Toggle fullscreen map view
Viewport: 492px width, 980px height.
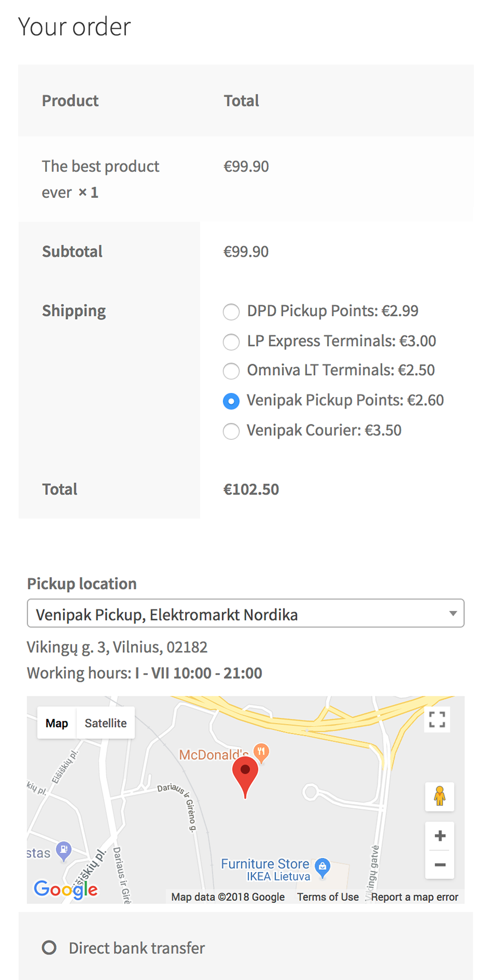tap(437, 720)
